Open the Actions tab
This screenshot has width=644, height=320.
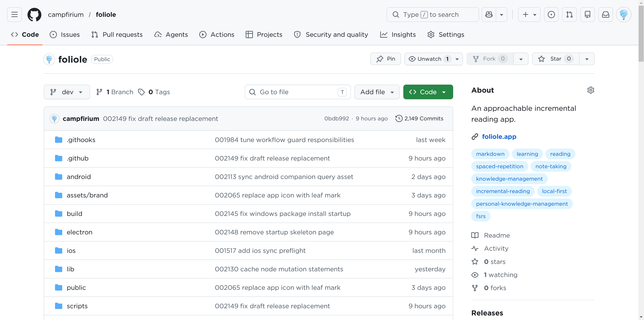(x=217, y=35)
